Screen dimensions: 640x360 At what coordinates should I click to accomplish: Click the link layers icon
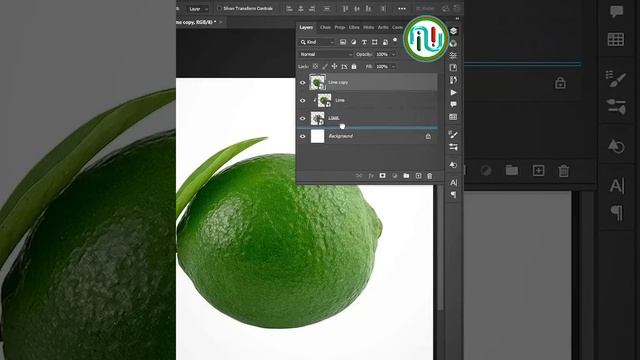(x=359, y=176)
